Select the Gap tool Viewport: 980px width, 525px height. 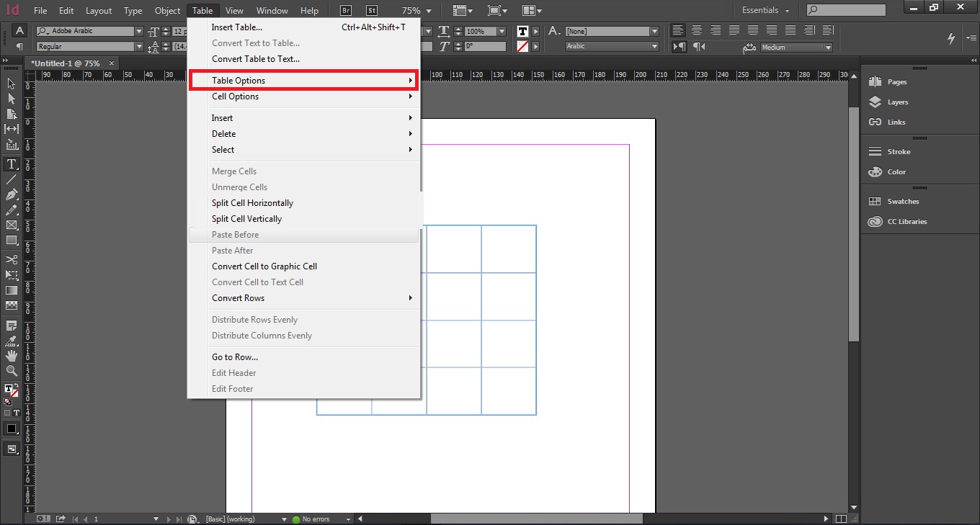(x=11, y=129)
